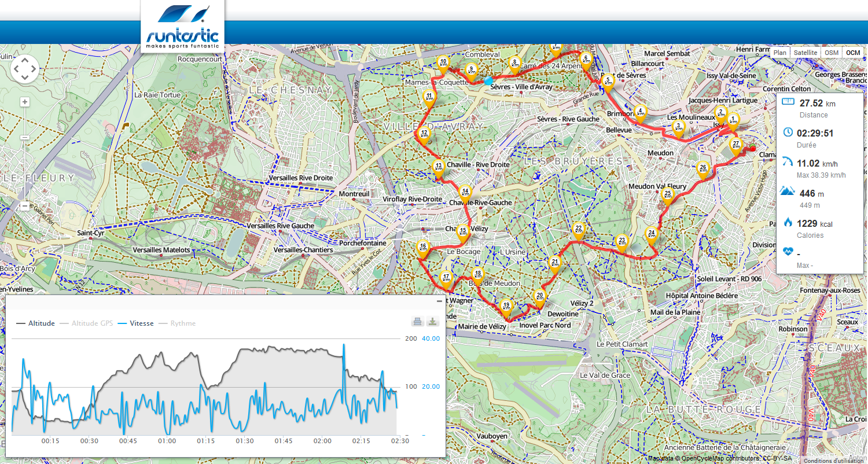The width and height of the screenshot is (868, 464).
Task: Click the map pan control arrows
Action: click(x=25, y=69)
